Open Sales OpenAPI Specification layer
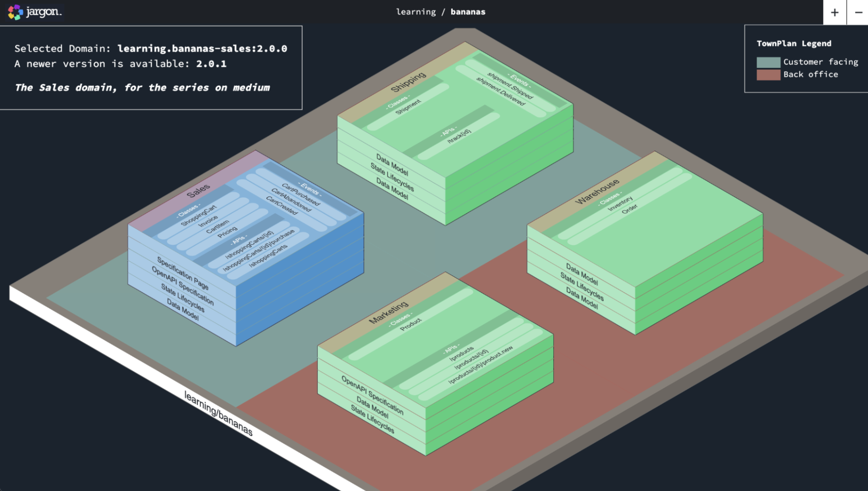Image resolution: width=868 pixels, height=491 pixels. tap(183, 286)
